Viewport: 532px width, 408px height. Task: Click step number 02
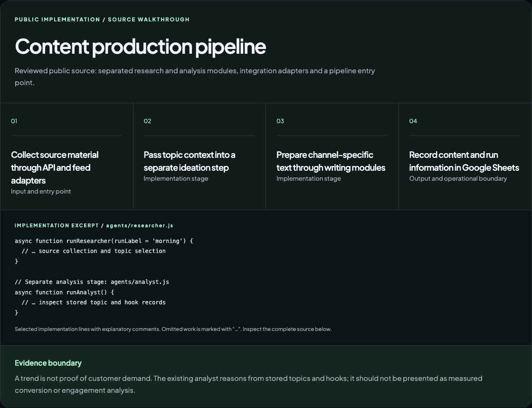tap(147, 121)
